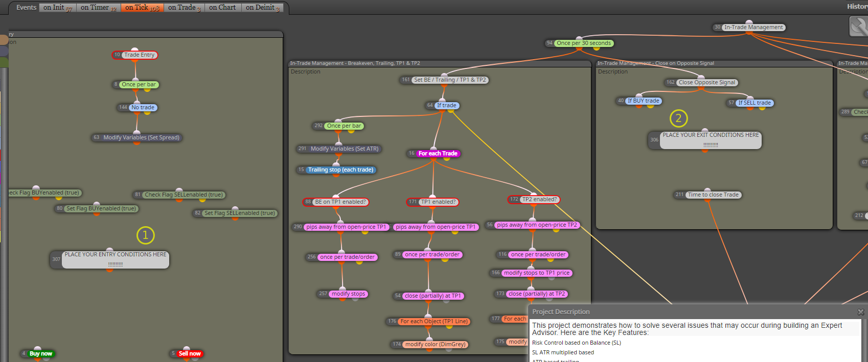
Task: Click the Trade Entry node
Action: click(139, 55)
